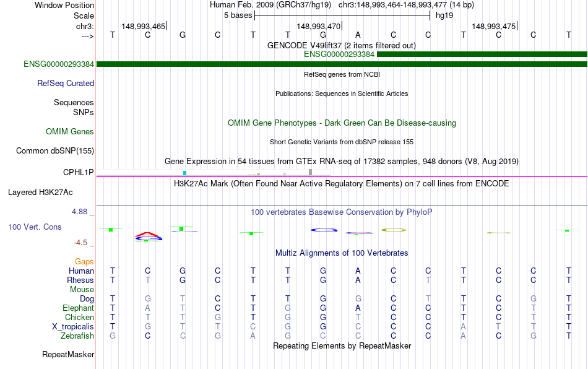This screenshot has width=588, height=369.
Task: Open GENCODE V49lift37 track title
Action: pos(342,45)
